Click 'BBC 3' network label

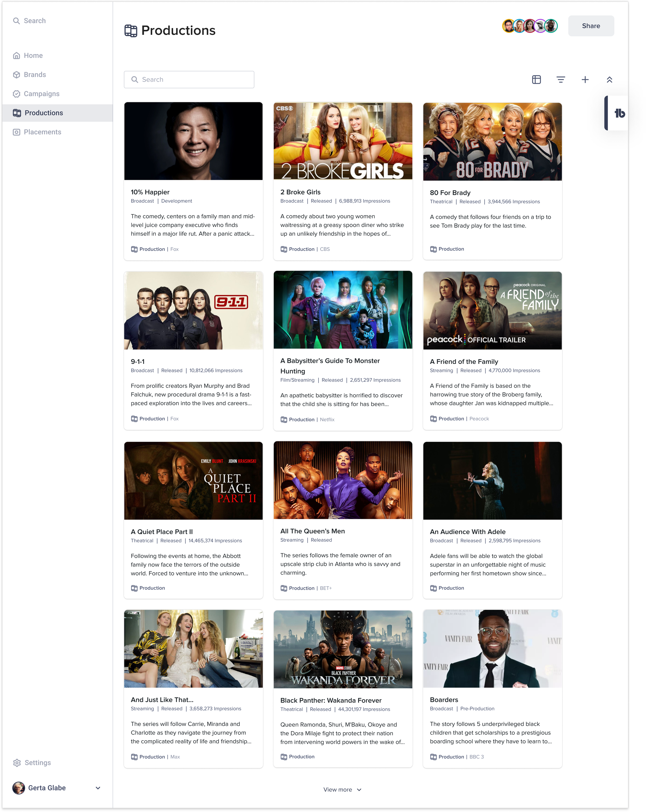pyautogui.click(x=476, y=757)
